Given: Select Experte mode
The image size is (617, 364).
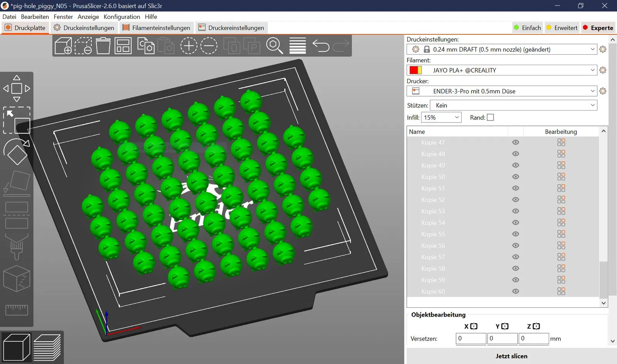Looking at the screenshot, I should 598,28.
